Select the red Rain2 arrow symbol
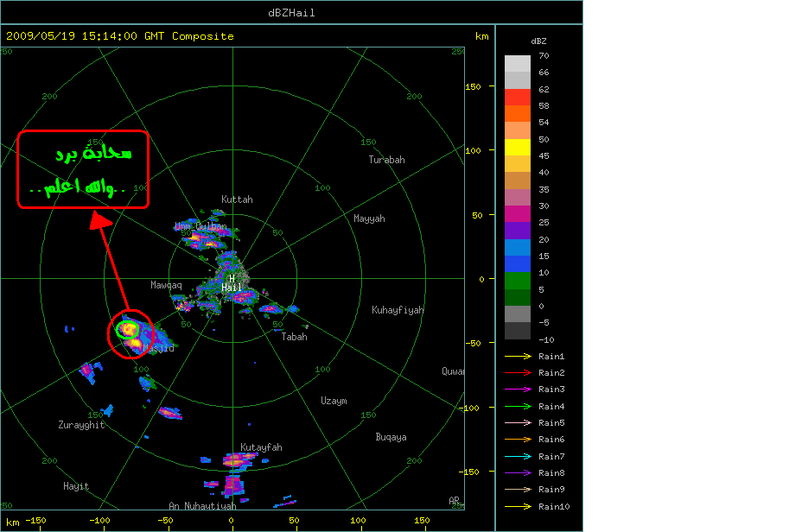The height and width of the screenshot is (532, 802). pyautogui.click(x=518, y=372)
